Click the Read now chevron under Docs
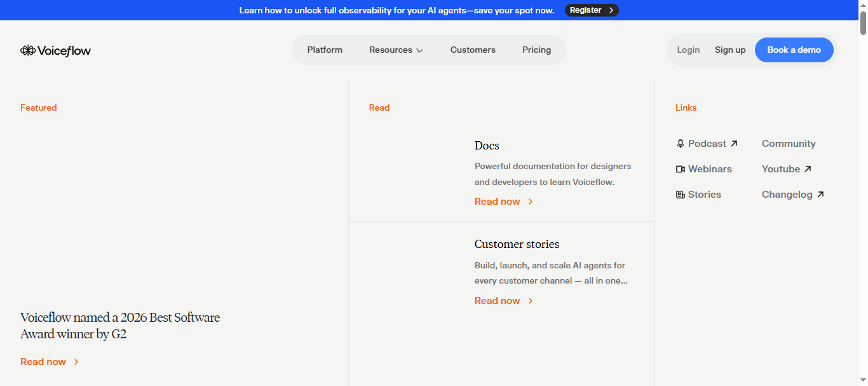The height and width of the screenshot is (386, 868). (x=531, y=202)
